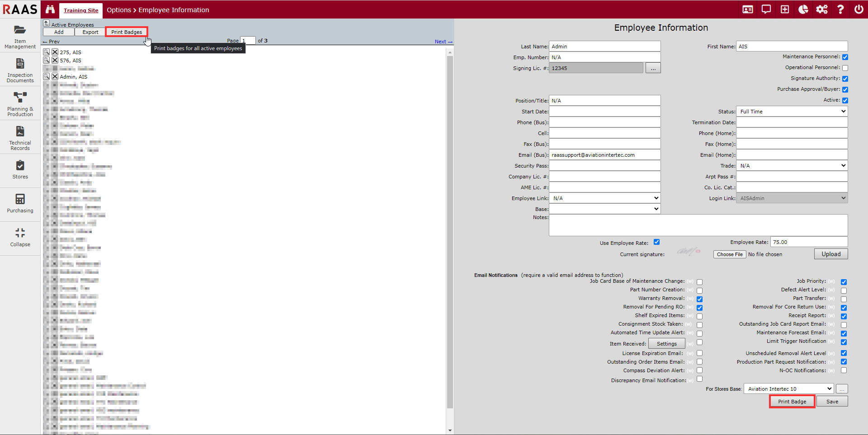The height and width of the screenshot is (435, 868).
Task: Uncheck the Use Employee Rate checkbox
Action: coord(656,242)
